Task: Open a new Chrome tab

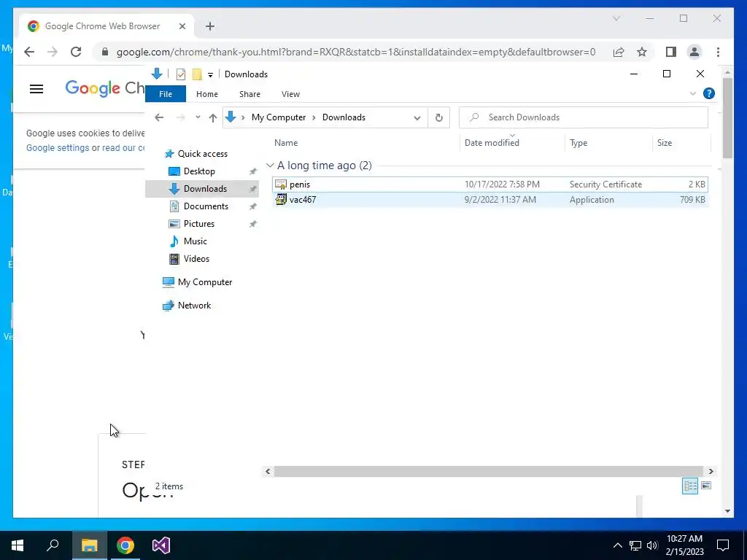Action: coord(210,26)
